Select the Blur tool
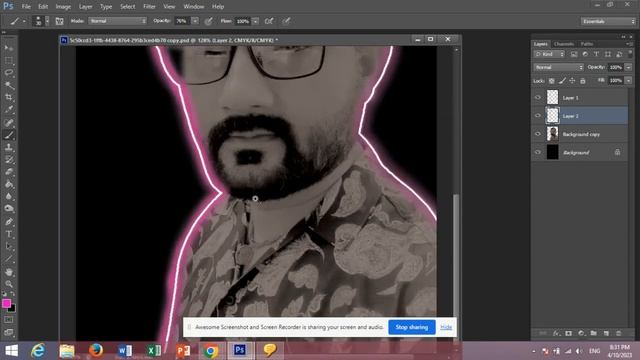Image resolution: width=640 pixels, height=360 pixels. pyautogui.click(x=9, y=196)
